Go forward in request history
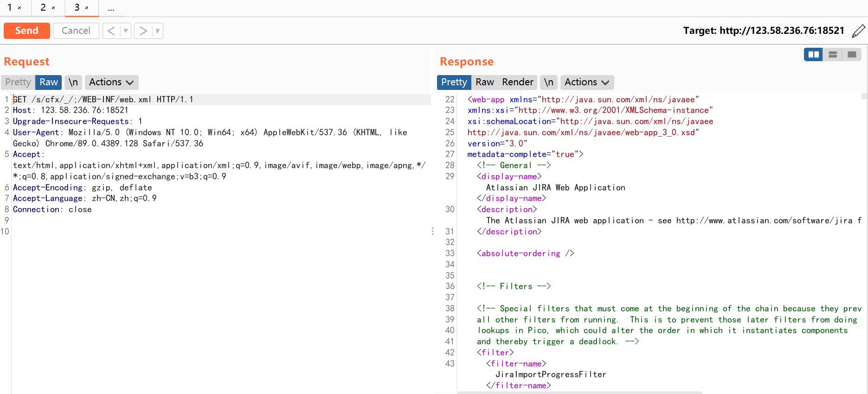 (143, 31)
